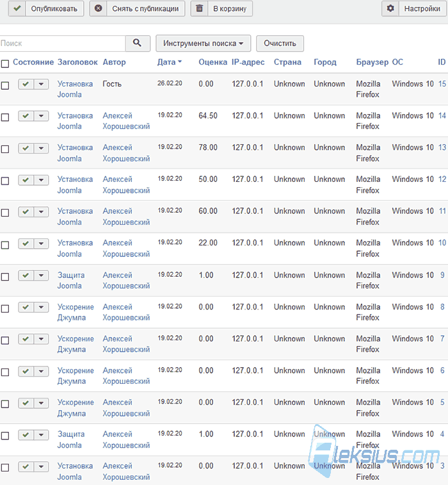Click the Очистить button
Screen dimensions: 448x485
pos(280,43)
